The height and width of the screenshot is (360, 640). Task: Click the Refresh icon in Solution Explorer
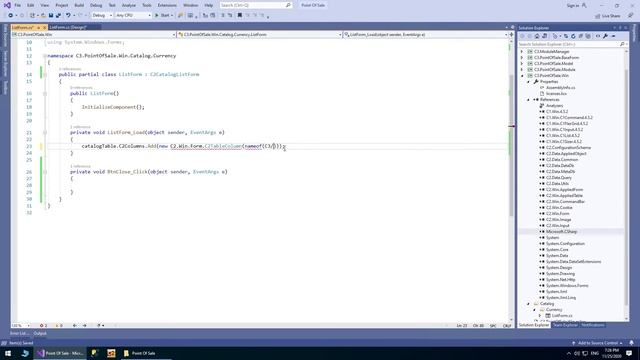coord(573,36)
